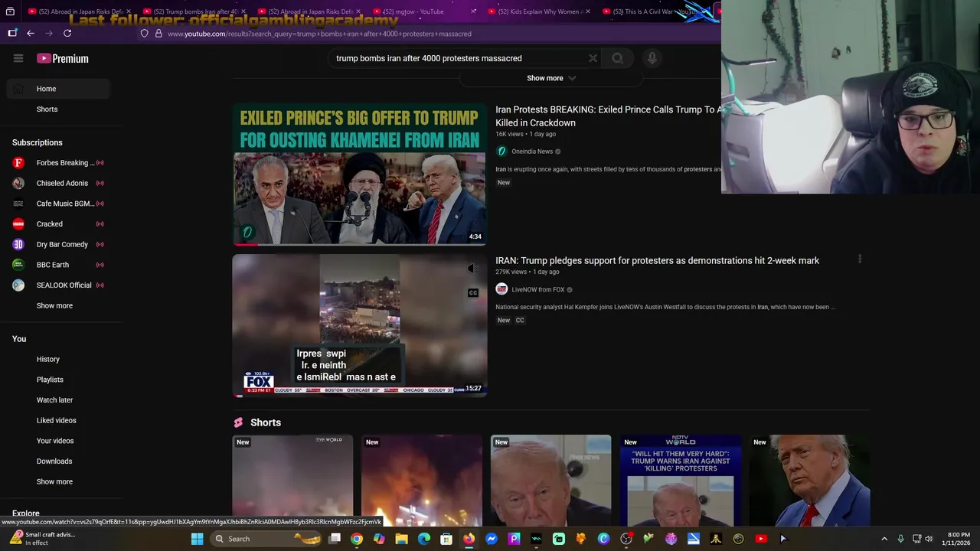
Task: Open the YouTube guide hamburger menu
Action: [x=18, y=58]
